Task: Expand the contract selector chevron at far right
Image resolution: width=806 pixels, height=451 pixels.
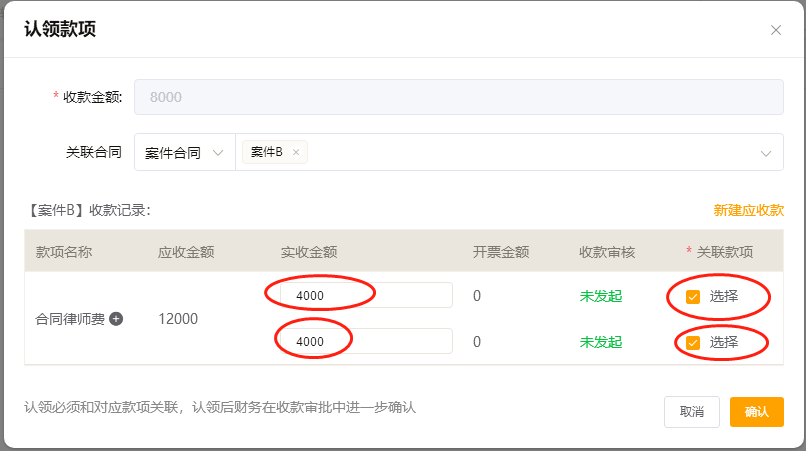Action: [x=766, y=153]
